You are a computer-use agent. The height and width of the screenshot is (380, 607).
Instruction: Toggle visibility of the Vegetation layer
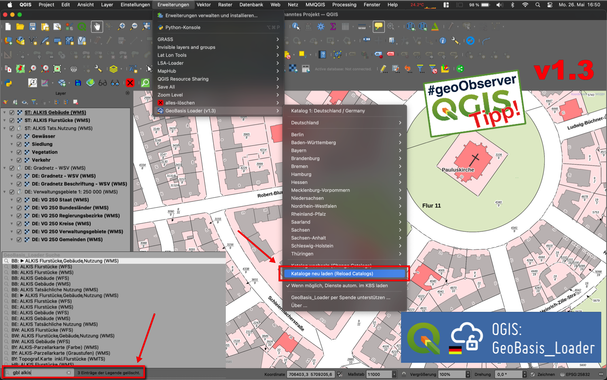tap(19, 152)
